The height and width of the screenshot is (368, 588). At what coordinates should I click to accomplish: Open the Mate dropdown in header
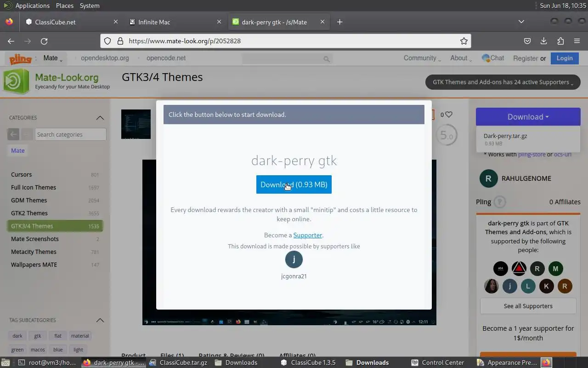pyautogui.click(x=53, y=58)
